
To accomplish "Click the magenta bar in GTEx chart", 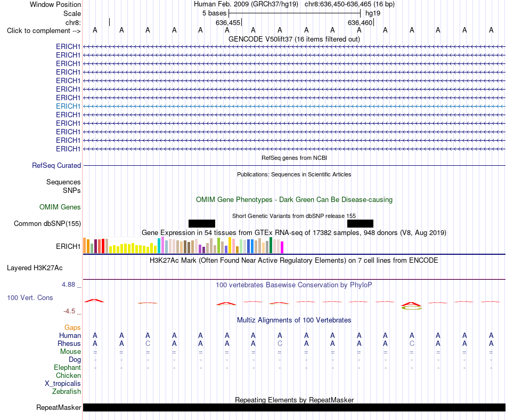I will 282,247.
